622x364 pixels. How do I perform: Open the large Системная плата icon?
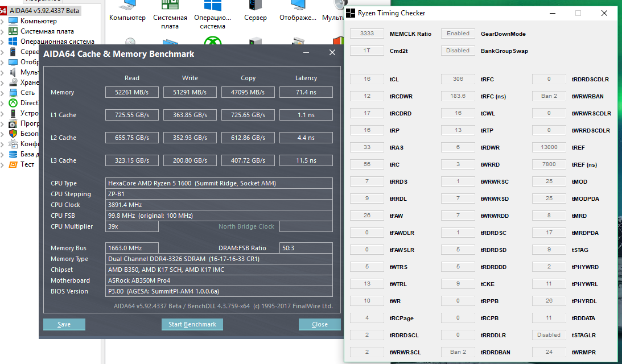pyautogui.click(x=170, y=5)
